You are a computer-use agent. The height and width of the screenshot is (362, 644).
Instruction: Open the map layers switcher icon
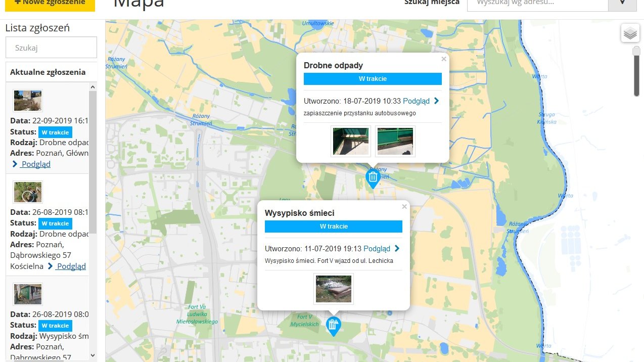[x=630, y=34]
